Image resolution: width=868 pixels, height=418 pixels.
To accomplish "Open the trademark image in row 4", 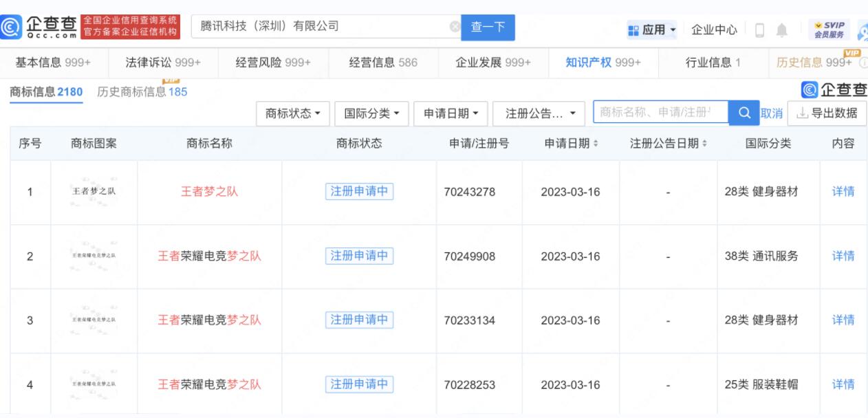I will pos(94,384).
